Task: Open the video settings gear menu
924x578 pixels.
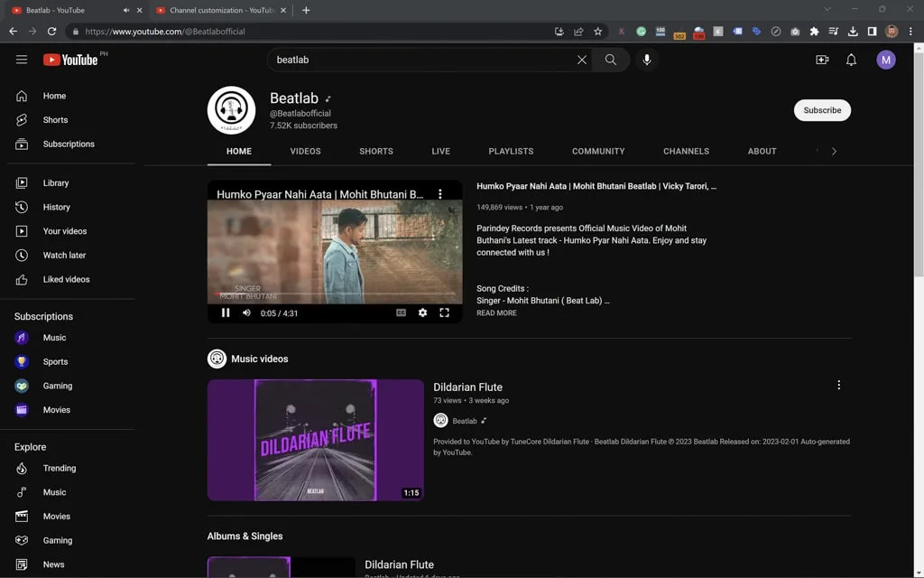Action: 422,312
